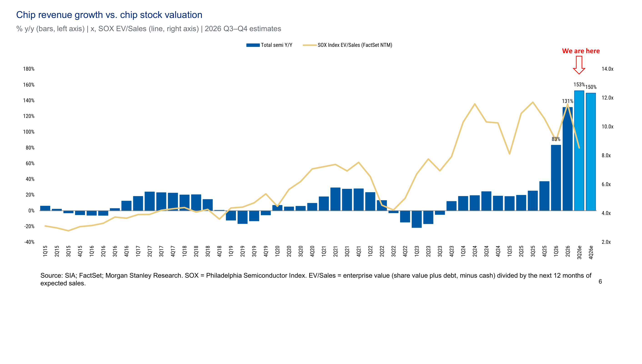Screen dimensions: 642x364
Task: Click the '8.0x' right axis label
Action: coord(606,155)
